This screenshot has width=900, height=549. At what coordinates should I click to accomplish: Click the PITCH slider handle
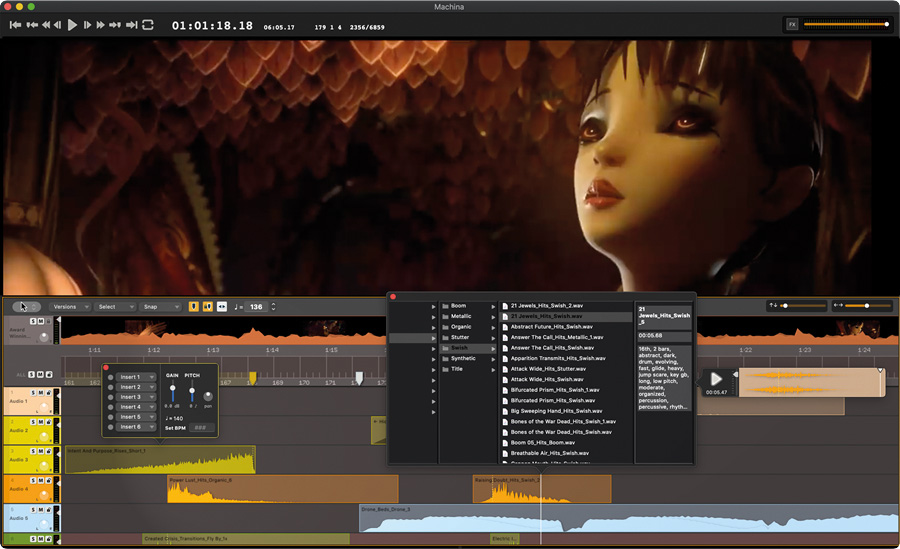point(192,392)
